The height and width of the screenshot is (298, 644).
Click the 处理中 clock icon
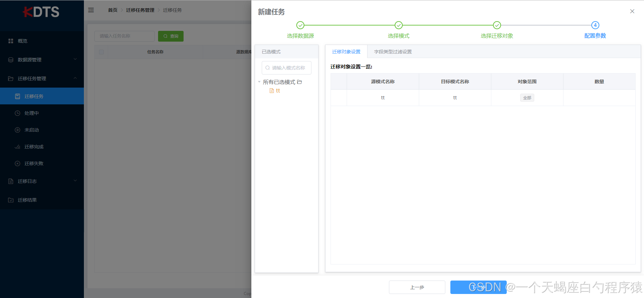click(17, 113)
